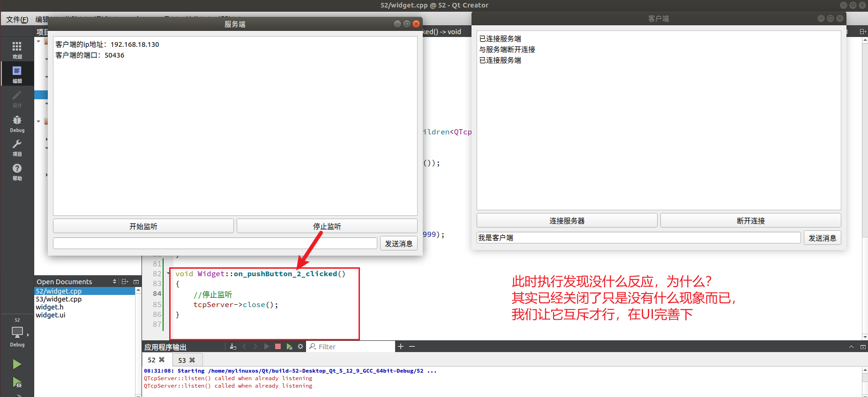Image resolution: width=868 pixels, height=397 pixels.
Task: Go to next output item
Action: click(255, 346)
